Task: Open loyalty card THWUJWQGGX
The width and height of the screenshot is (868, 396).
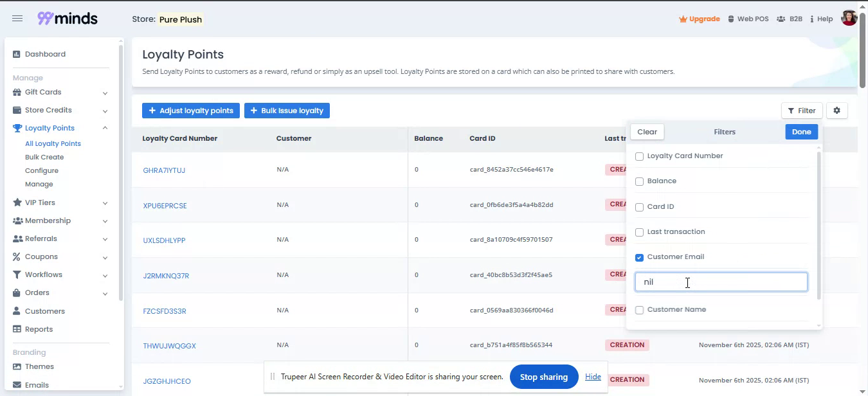Action: pyautogui.click(x=169, y=346)
